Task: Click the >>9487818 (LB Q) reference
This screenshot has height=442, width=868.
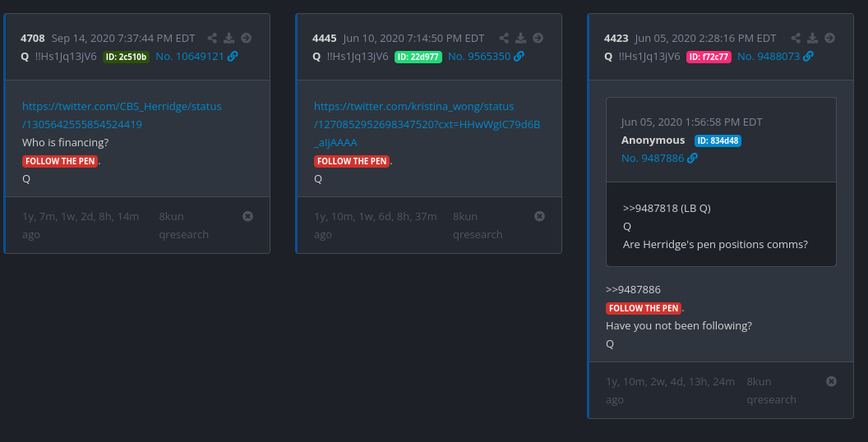Action: point(667,209)
